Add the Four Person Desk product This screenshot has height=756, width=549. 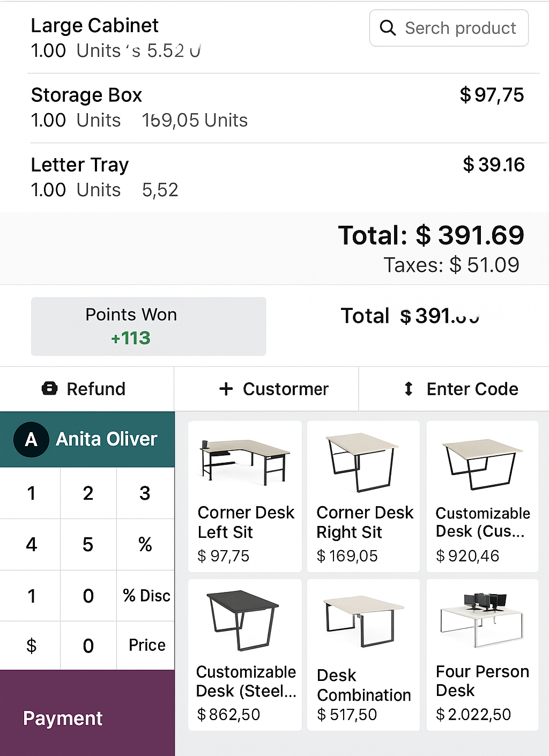[x=483, y=655]
